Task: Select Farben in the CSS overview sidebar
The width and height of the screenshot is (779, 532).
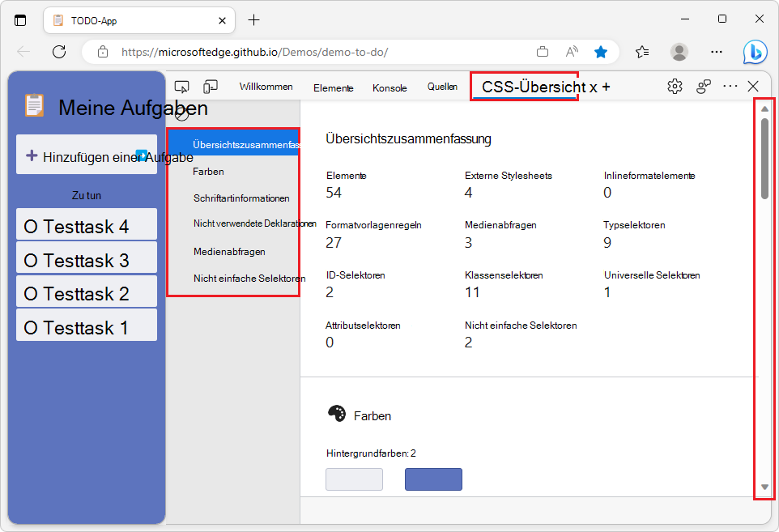Action: [x=208, y=171]
